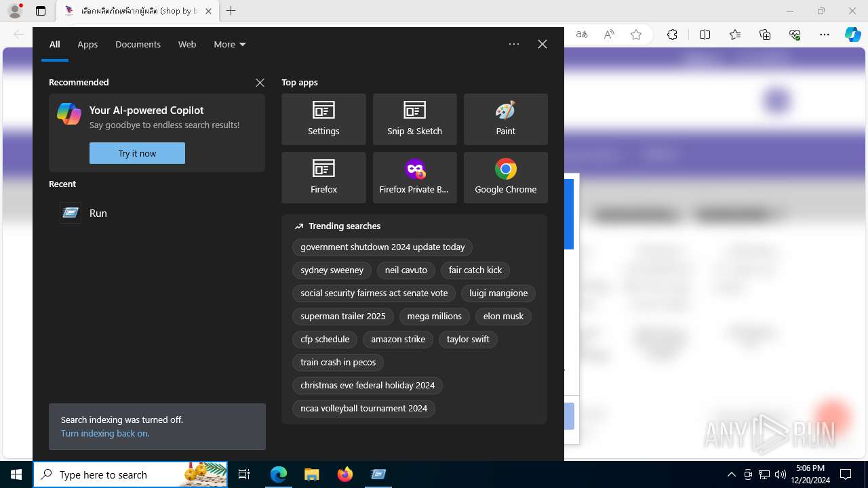Open Microsoft Edge from the taskbar
This screenshot has width=868, height=488.
point(279,474)
